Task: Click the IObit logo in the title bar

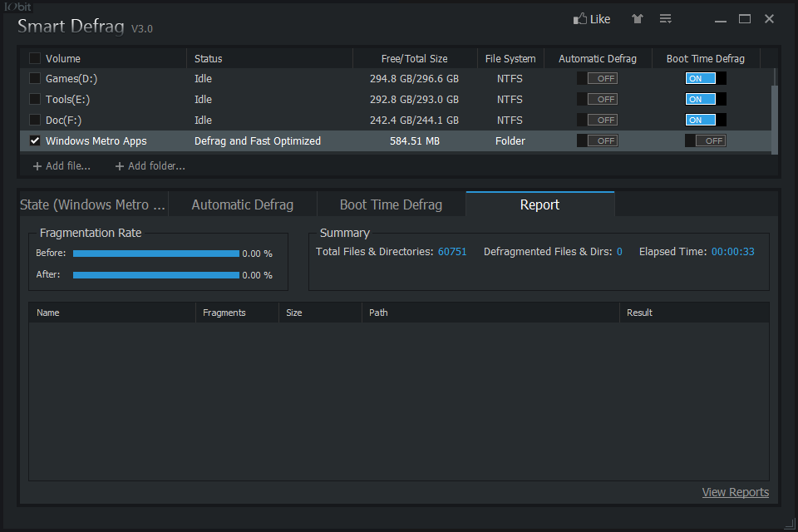Action: pos(17,7)
